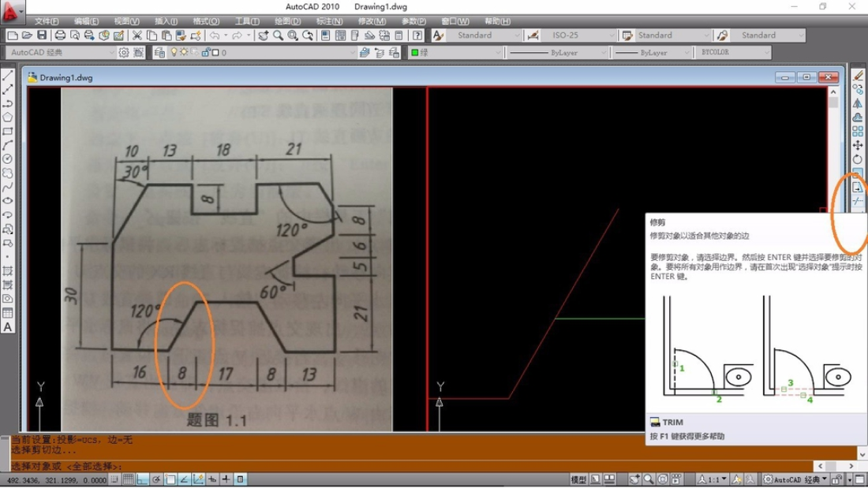
Task: Open the 视图(V) menu
Action: pos(127,21)
